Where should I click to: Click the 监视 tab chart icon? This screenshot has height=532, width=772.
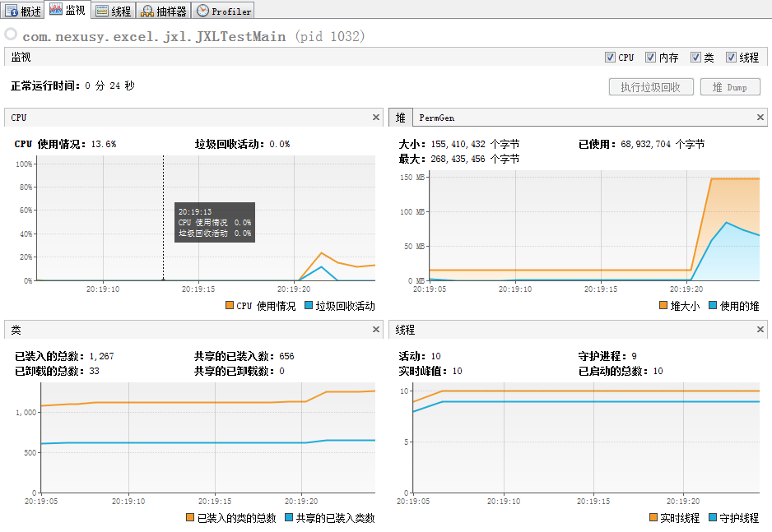[56, 9]
